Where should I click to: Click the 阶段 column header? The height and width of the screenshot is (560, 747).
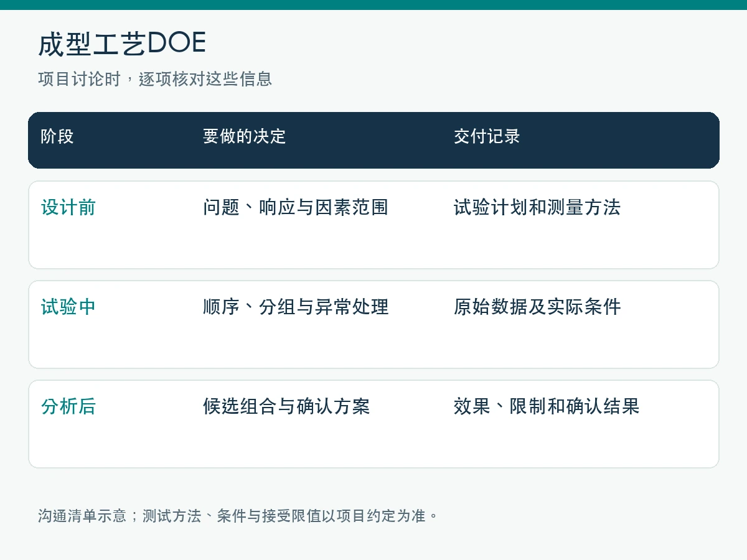[57, 136]
